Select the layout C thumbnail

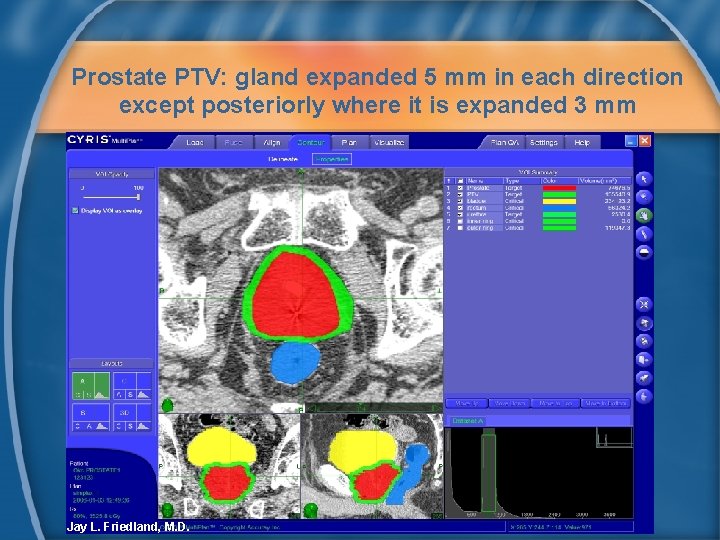(x=132, y=386)
